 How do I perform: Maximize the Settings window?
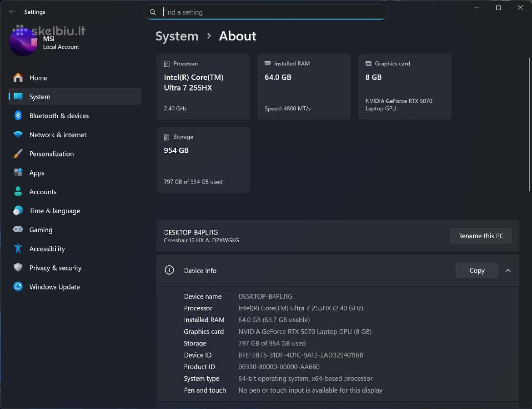point(498,8)
